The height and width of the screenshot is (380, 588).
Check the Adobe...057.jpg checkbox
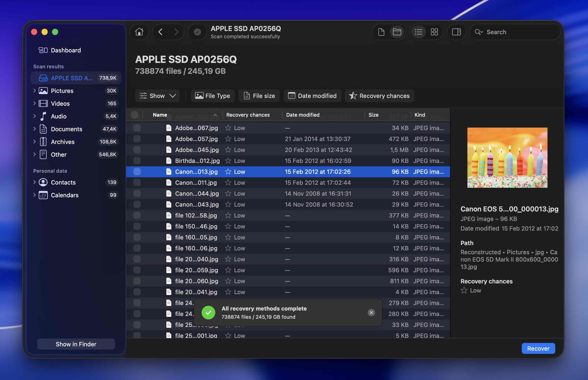(137, 139)
